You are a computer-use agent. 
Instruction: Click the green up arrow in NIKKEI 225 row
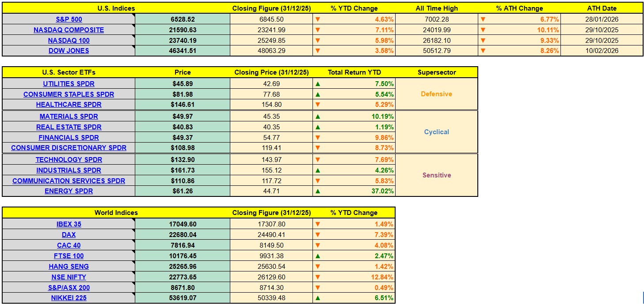[x=317, y=298]
